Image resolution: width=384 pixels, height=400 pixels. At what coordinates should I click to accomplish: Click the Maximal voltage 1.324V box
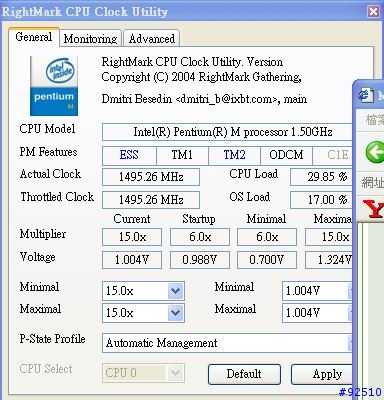329,260
